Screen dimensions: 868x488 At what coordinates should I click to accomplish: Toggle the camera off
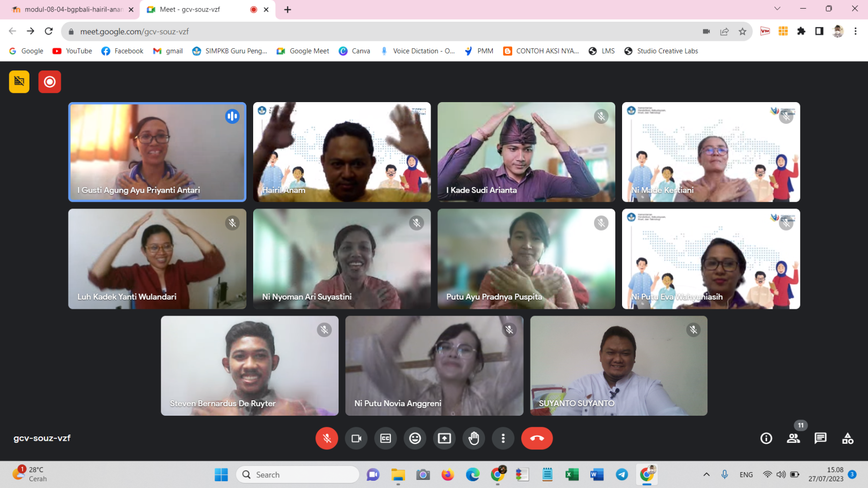pyautogui.click(x=356, y=438)
